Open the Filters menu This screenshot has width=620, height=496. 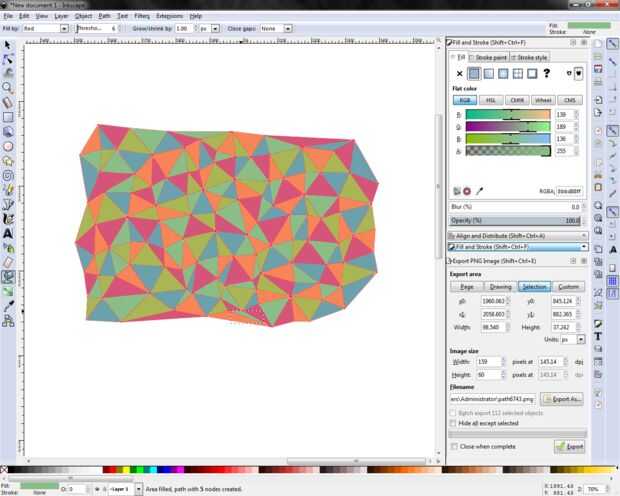(142, 16)
